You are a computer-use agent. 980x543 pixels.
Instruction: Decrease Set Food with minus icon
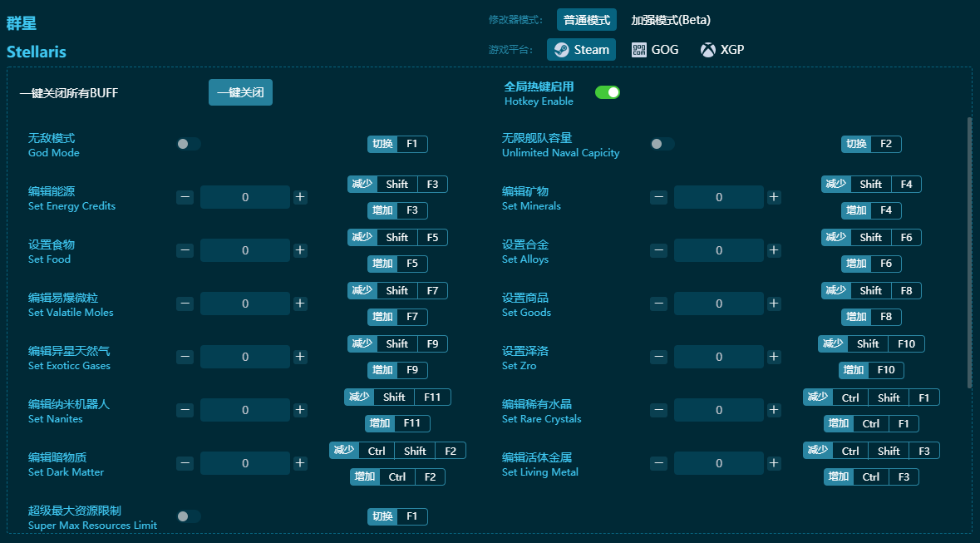coord(185,250)
